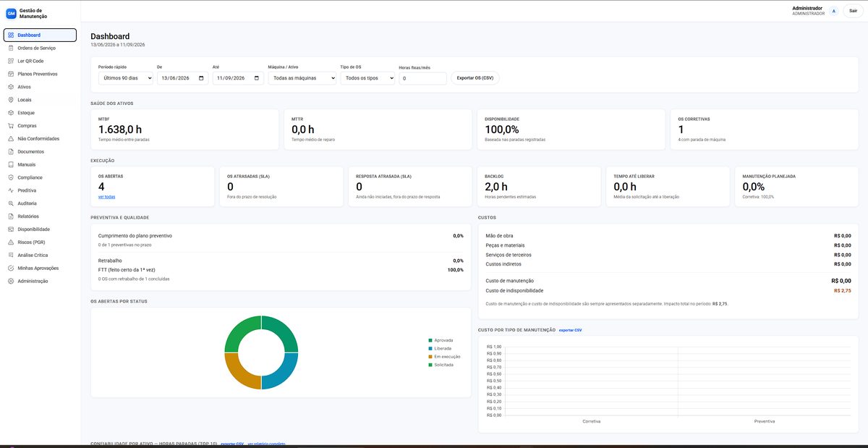Open calendar picker in De date field
Image resolution: width=868 pixels, height=448 pixels.
(x=200, y=78)
